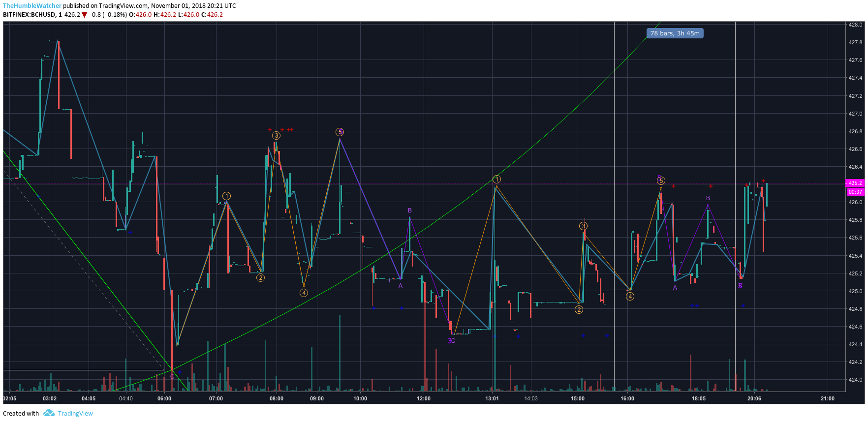
Task: Click the C:426.2 close value
Action: (212, 15)
